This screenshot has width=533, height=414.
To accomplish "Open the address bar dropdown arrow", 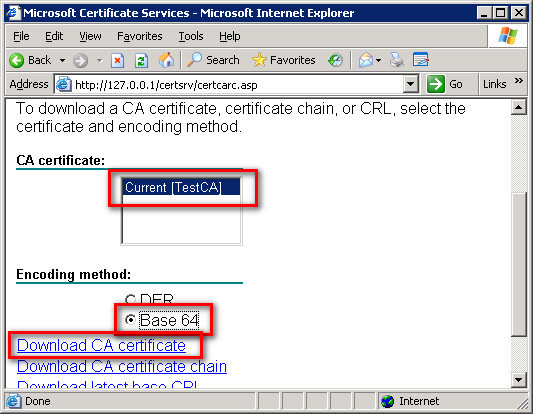I will 411,84.
